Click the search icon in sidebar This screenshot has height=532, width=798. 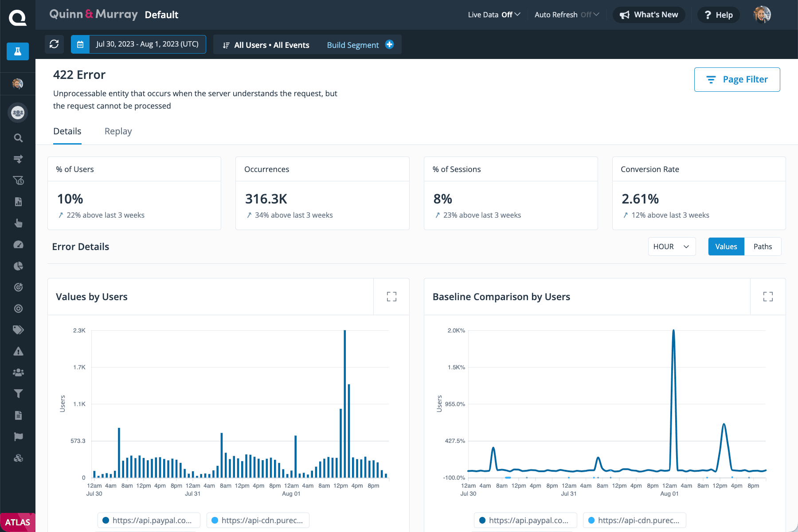pos(18,138)
